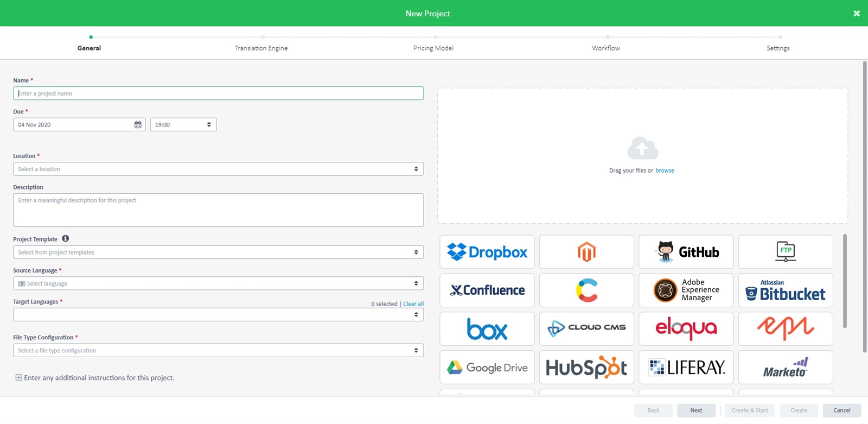This screenshot has width=868, height=424.
Task: Show Project Template info tooltip icon
Action: point(66,238)
